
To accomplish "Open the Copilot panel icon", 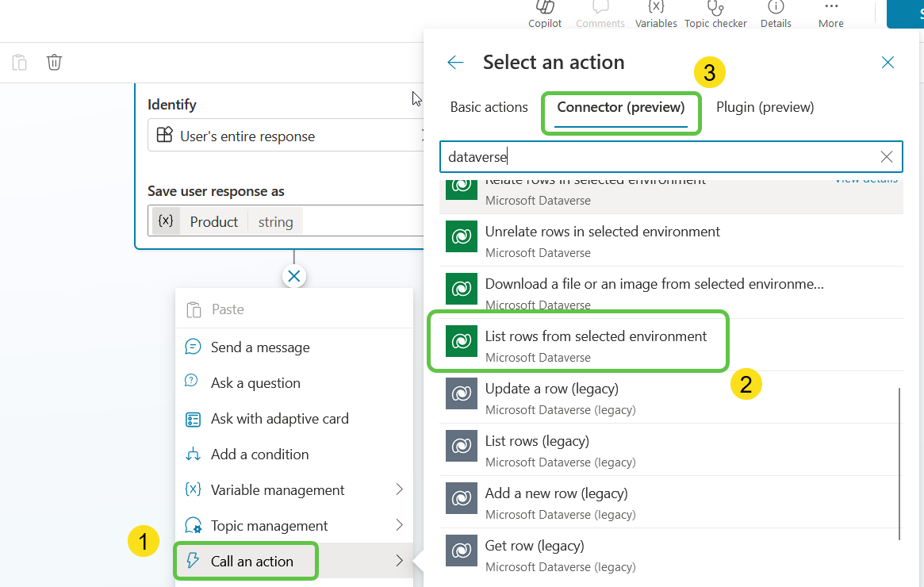I will (x=545, y=13).
